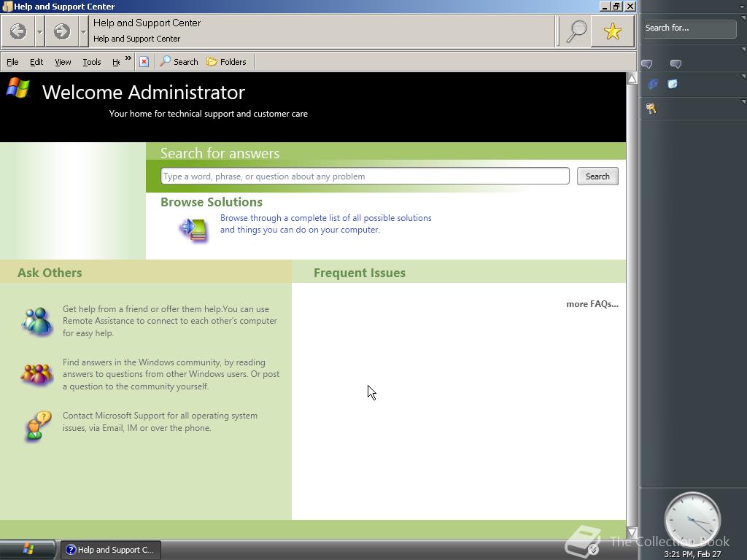Screen dimensions: 747x560
Task: Click the keys icon in the sidebar
Action: [x=651, y=109]
